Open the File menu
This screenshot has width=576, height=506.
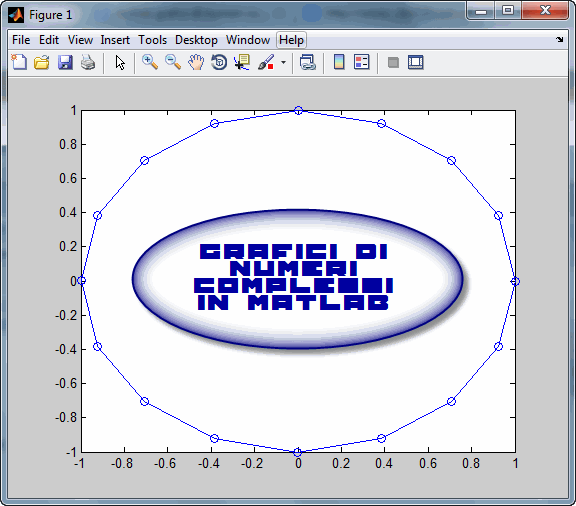21,40
